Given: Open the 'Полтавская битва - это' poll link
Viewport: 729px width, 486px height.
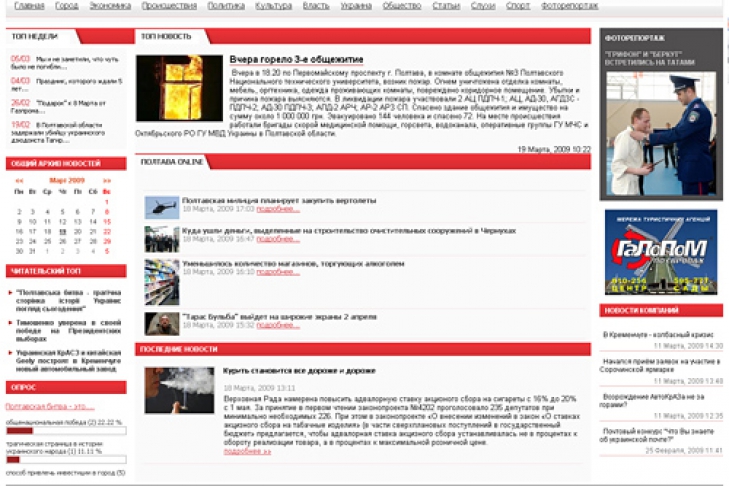Looking at the screenshot, I should click(x=50, y=406).
